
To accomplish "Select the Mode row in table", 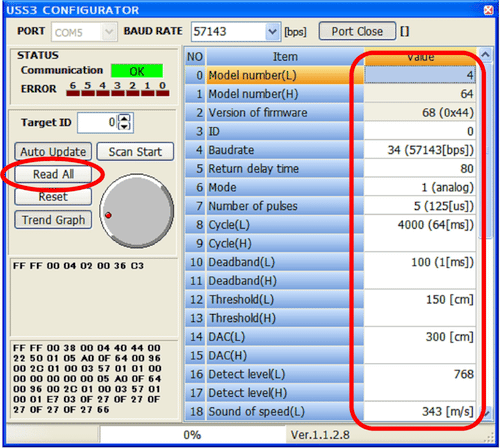I will [x=330, y=187].
